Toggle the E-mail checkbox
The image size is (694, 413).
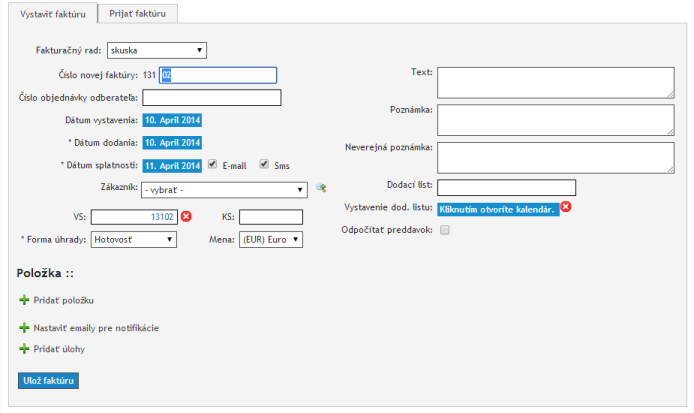tap(212, 165)
